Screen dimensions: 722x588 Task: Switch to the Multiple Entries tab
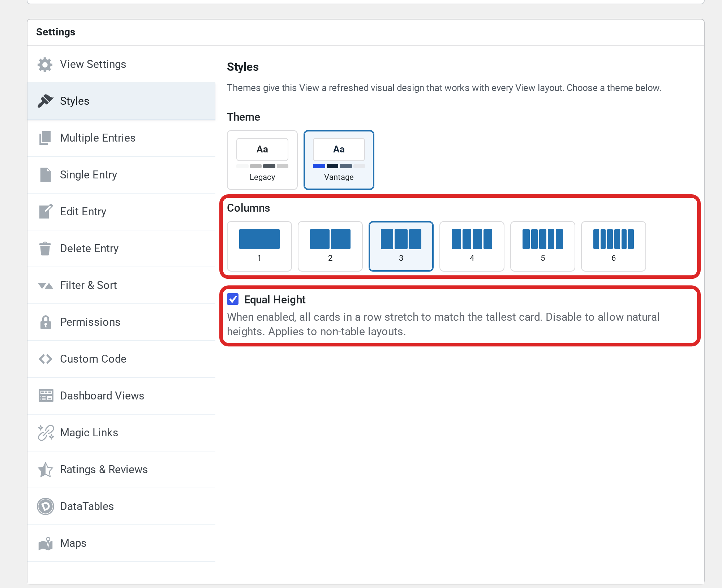coord(121,138)
